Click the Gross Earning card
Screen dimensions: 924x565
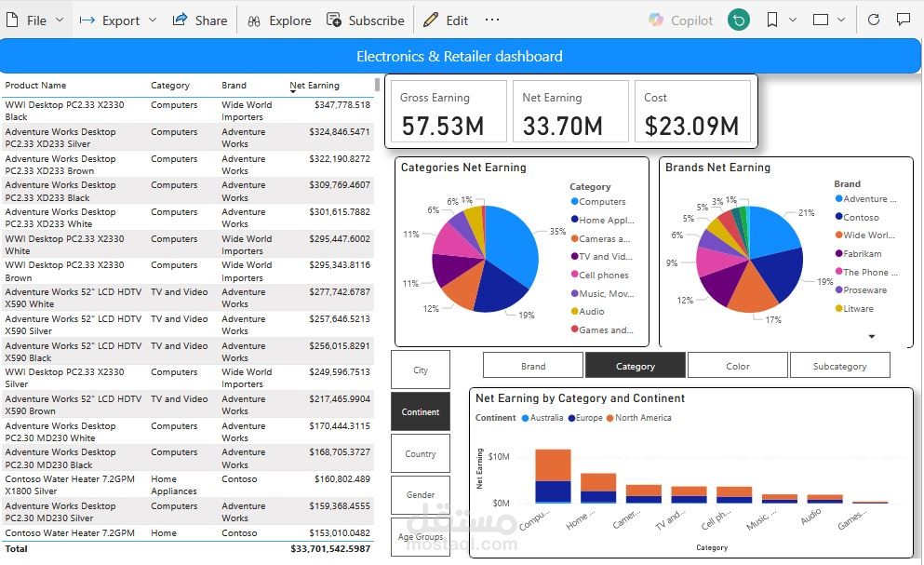(x=449, y=111)
